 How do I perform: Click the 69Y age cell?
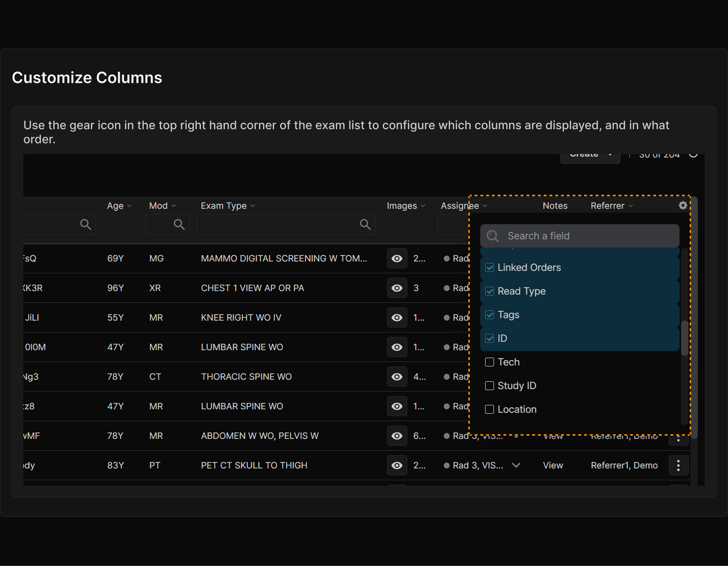115,258
